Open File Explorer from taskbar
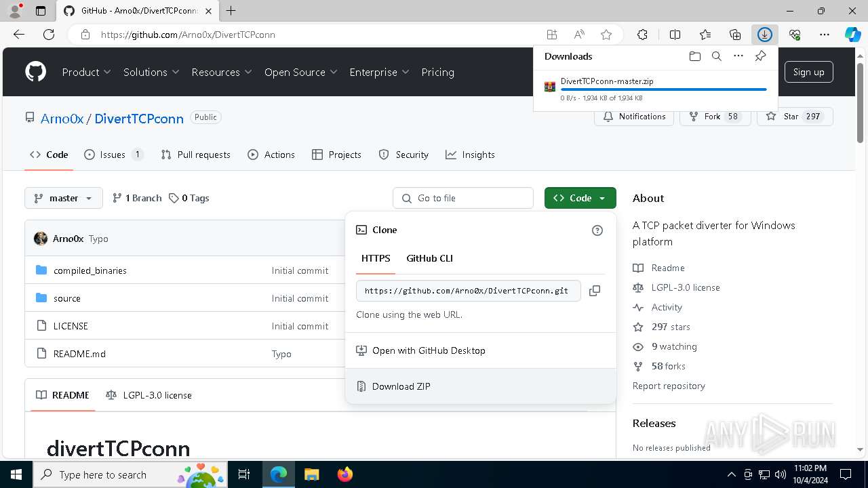 click(x=311, y=474)
